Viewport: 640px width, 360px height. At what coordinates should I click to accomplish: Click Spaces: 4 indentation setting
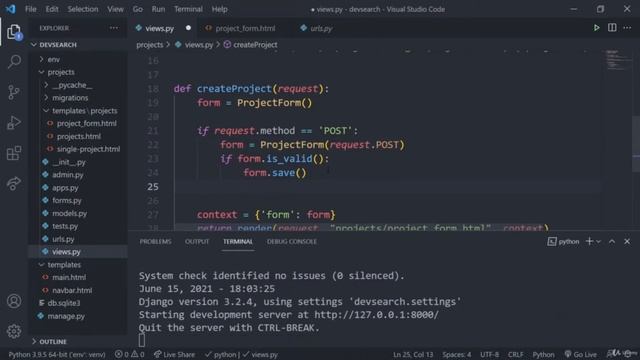[x=457, y=354]
